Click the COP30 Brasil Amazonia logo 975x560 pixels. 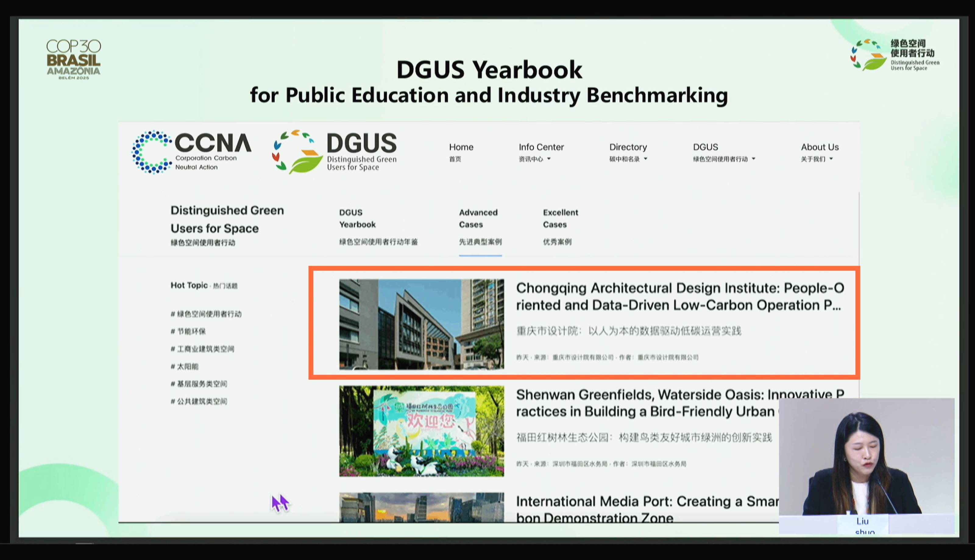click(73, 60)
